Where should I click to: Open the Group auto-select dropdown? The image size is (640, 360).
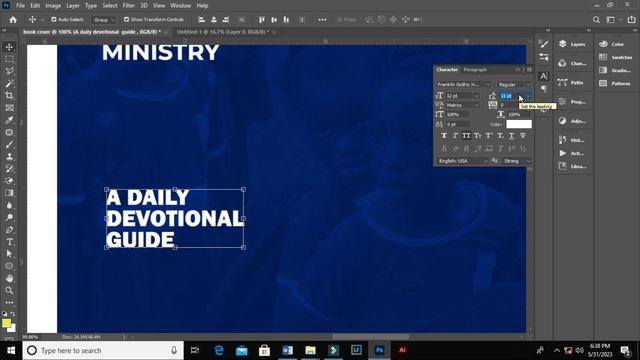pyautogui.click(x=104, y=20)
